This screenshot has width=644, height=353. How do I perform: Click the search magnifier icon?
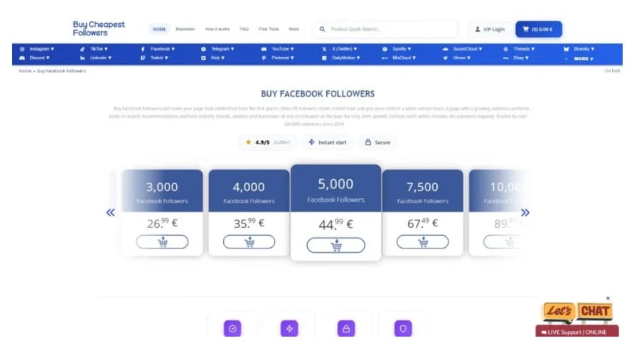pos(322,29)
